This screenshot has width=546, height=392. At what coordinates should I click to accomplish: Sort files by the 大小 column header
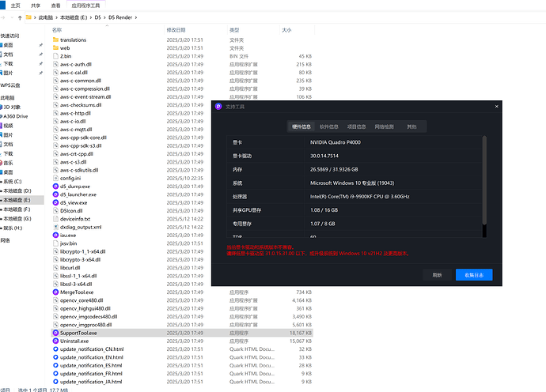click(x=286, y=30)
